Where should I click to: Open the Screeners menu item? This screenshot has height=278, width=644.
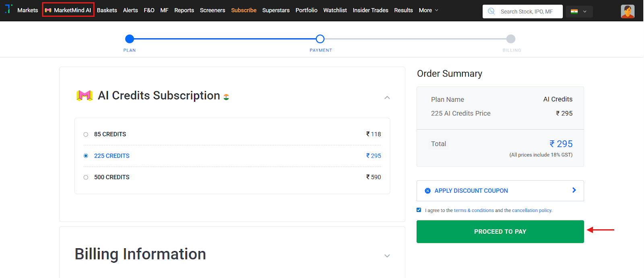tap(212, 10)
